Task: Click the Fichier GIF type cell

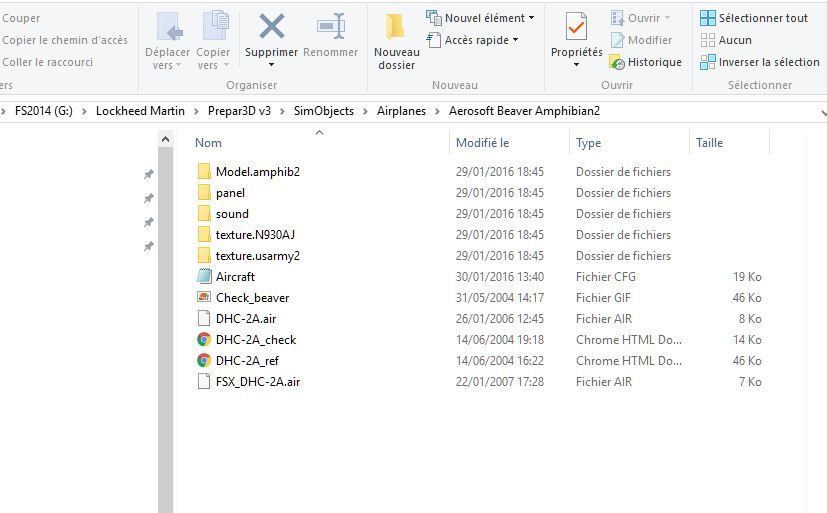Action: [x=603, y=297]
